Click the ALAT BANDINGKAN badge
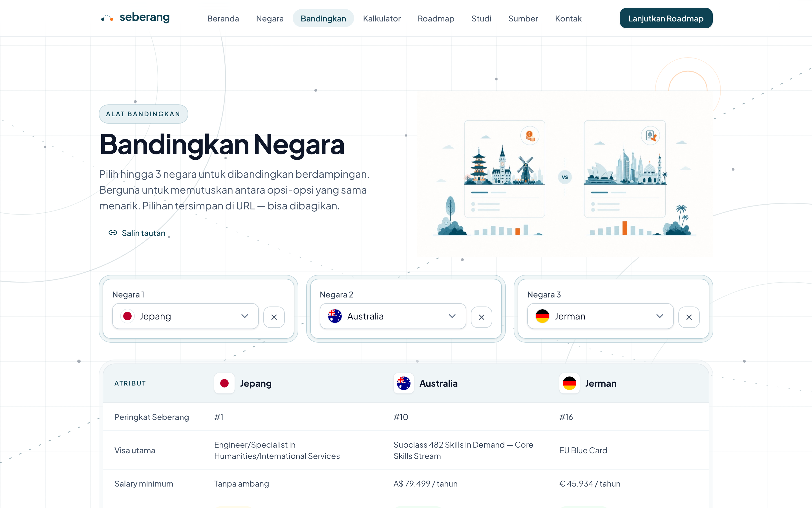This screenshot has height=508, width=812. (x=143, y=114)
